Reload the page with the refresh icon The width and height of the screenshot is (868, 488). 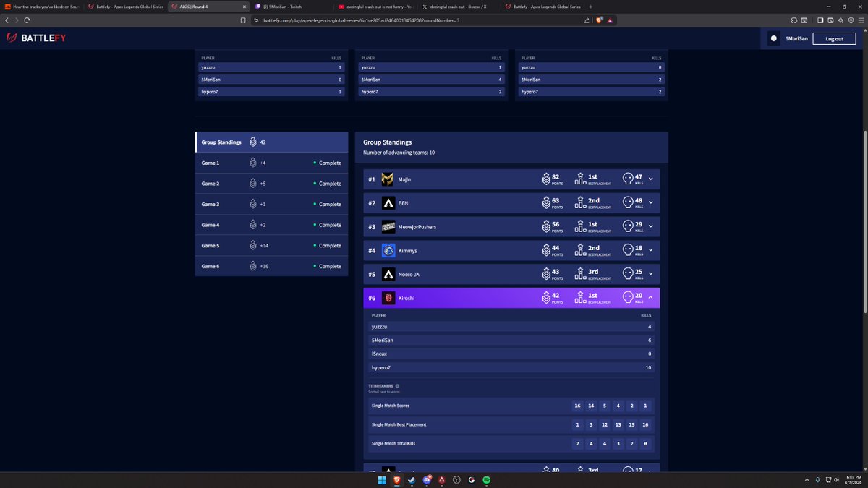point(27,20)
